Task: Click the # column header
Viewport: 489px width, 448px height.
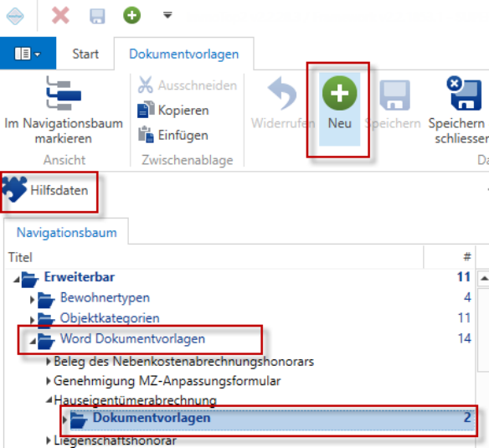Action: click(467, 257)
